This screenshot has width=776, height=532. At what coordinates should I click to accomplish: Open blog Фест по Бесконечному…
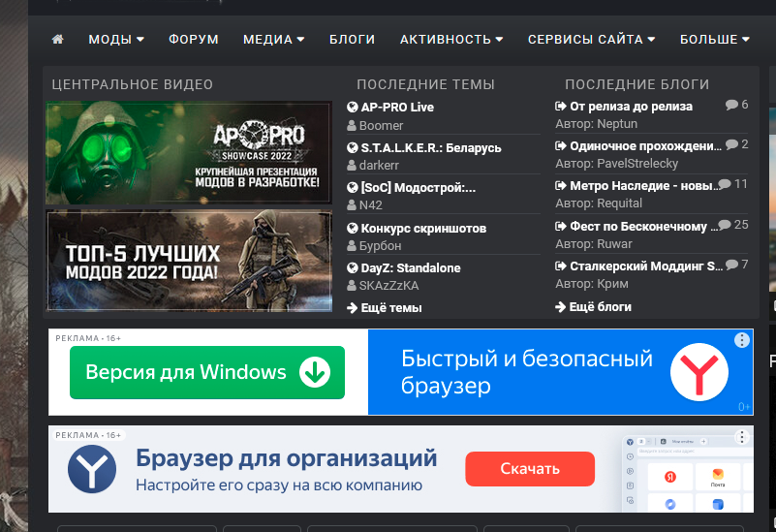[644, 227]
